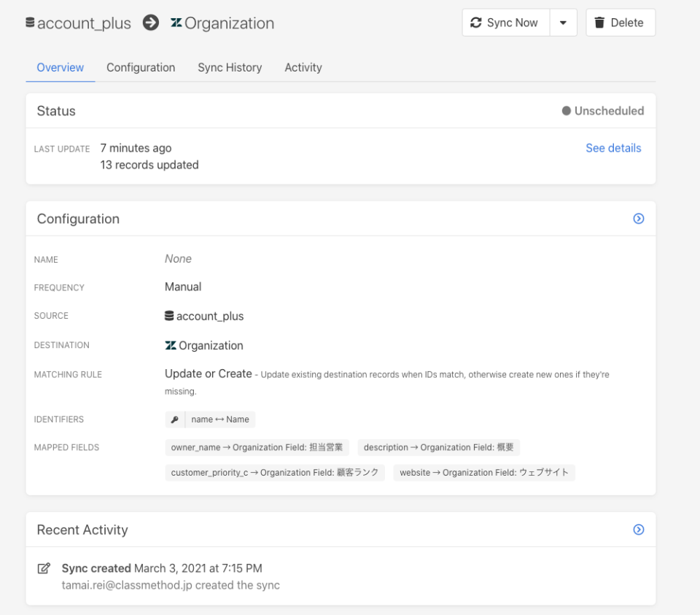Switch to the Activity tab
700x615 pixels.
(303, 67)
